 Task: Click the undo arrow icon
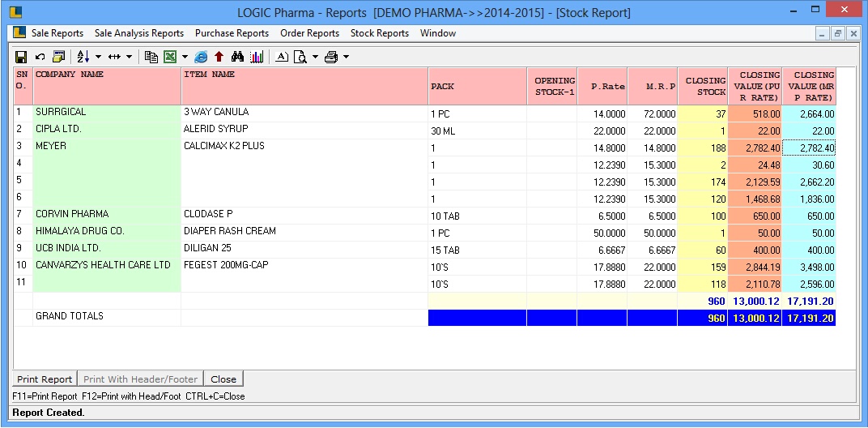(x=40, y=57)
